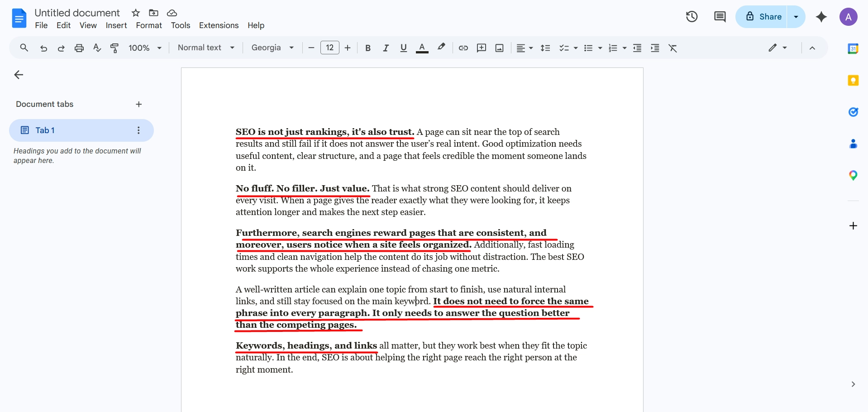This screenshot has width=868, height=412.
Task: Open the View menu
Action: pos(88,25)
